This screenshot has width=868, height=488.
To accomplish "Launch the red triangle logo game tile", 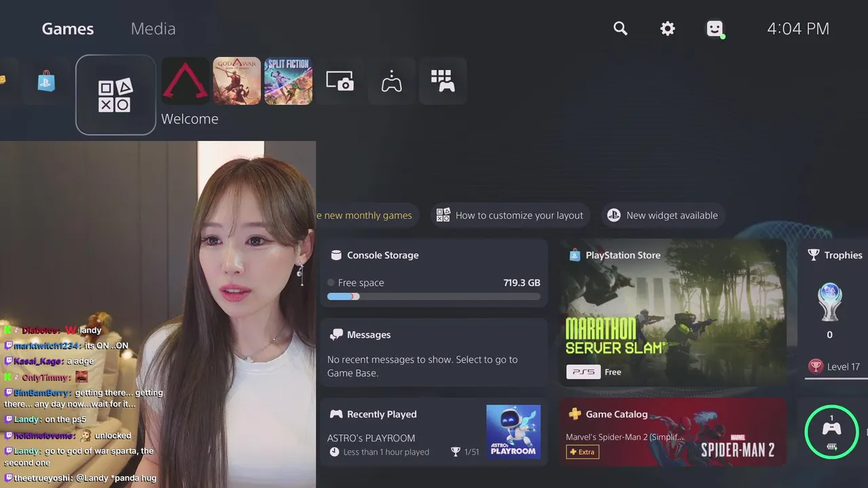I will coord(186,81).
